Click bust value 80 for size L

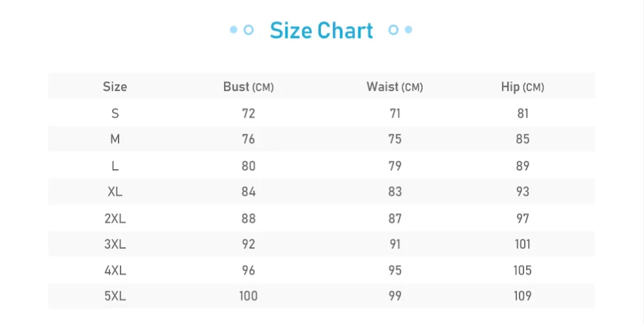(248, 166)
